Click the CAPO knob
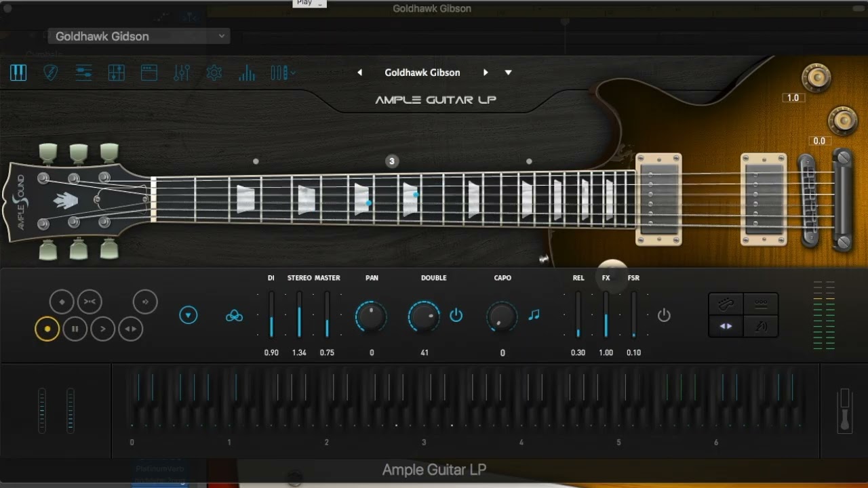This screenshot has height=488, width=868. tap(502, 316)
